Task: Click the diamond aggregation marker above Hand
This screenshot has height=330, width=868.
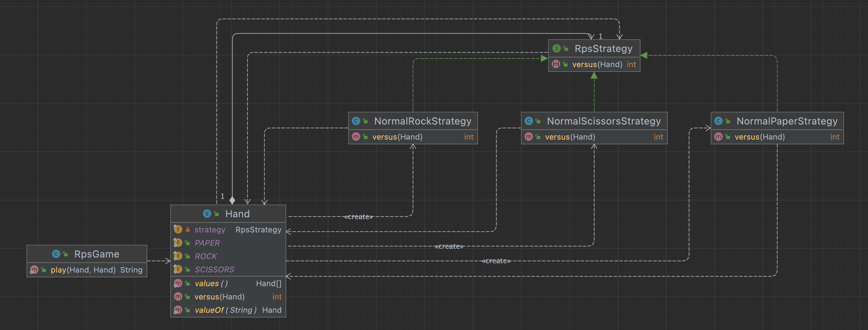Action: (x=232, y=200)
